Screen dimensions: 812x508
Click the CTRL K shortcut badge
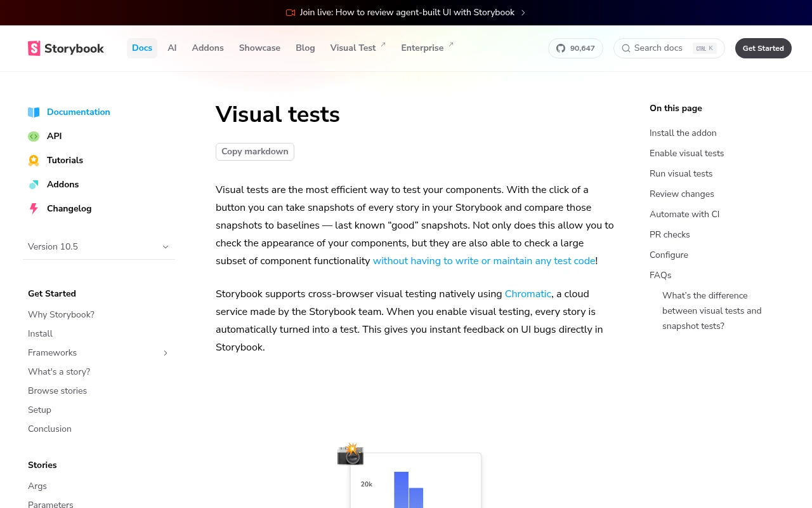pos(705,48)
